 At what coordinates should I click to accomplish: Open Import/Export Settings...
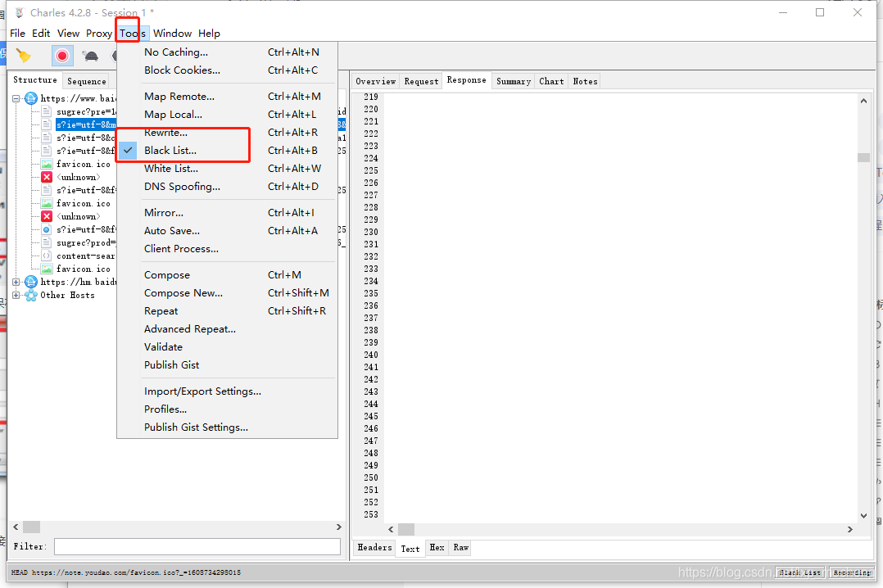point(227,391)
